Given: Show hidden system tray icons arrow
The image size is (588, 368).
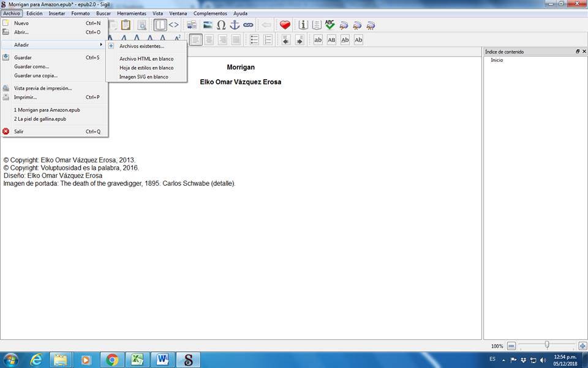Looking at the screenshot, I should point(503,360).
